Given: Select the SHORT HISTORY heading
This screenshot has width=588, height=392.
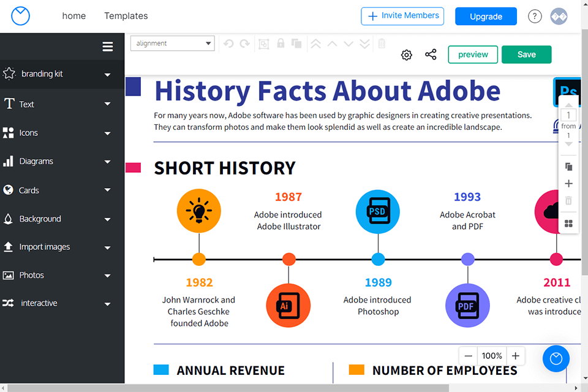Looking at the screenshot, I should [225, 168].
